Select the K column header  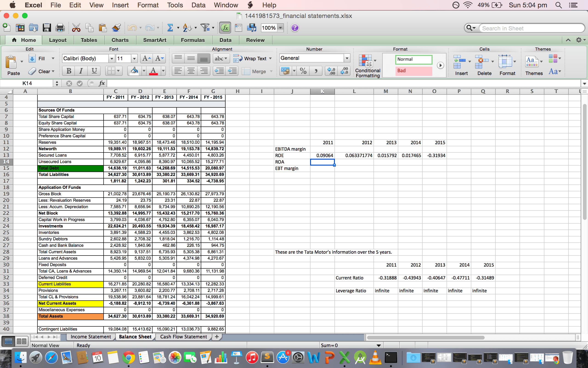pos(322,92)
